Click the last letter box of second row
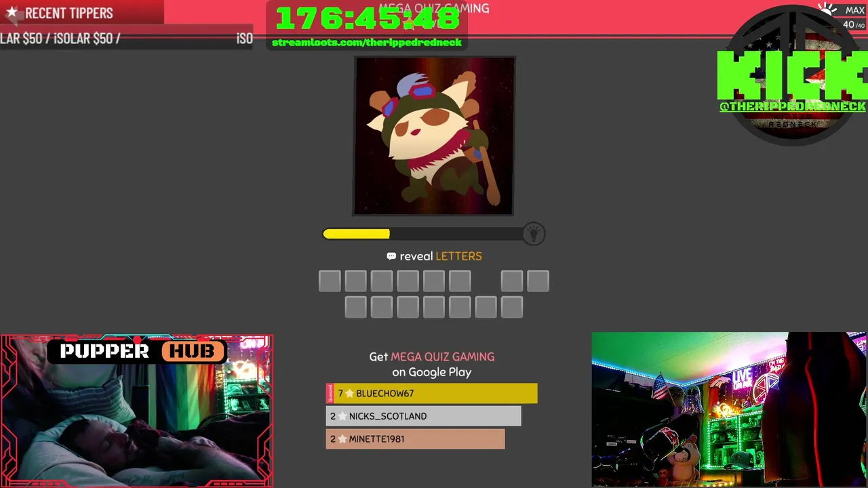The height and width of the screenshot is (488, 868). [x=512, y=307]
